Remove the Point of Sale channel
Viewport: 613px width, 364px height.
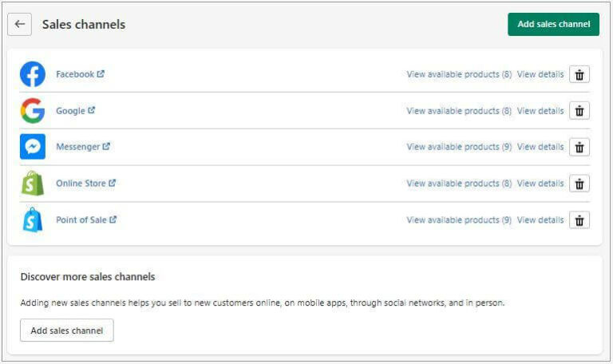click(579, 220)
